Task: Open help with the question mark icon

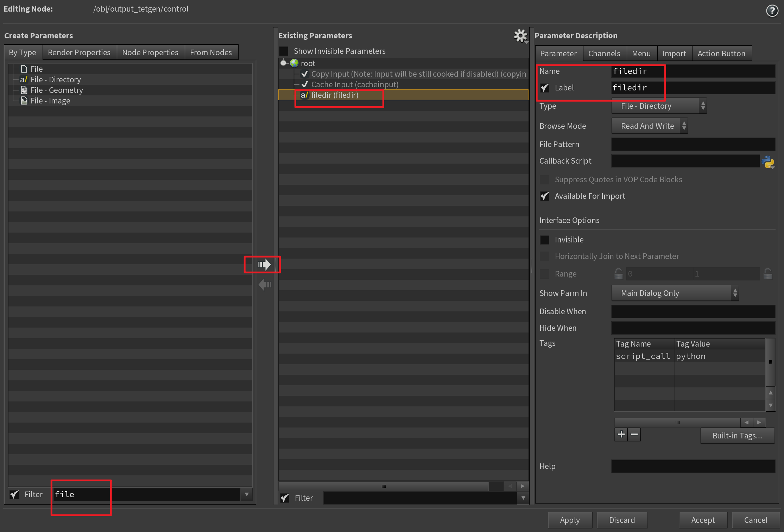Action: pos(772,11)
